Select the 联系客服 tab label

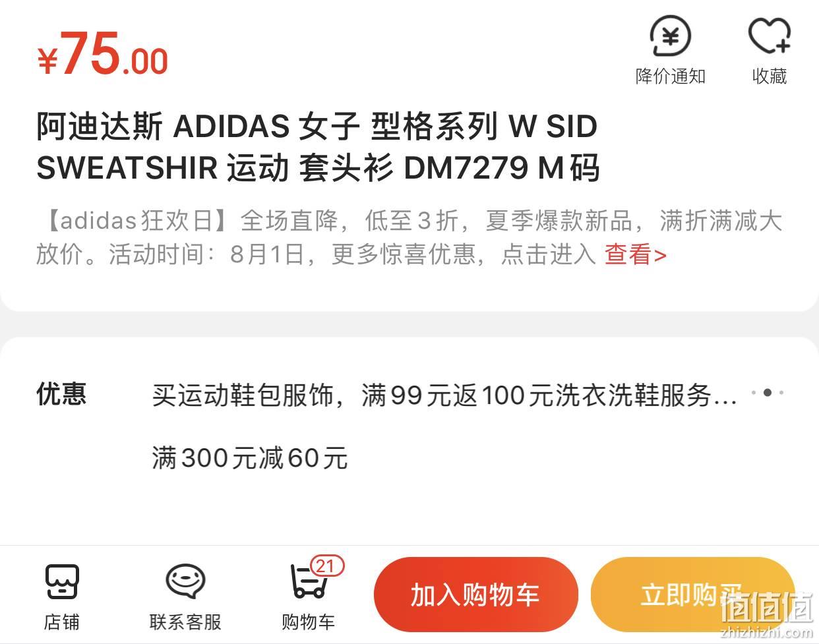coord(185,622)
